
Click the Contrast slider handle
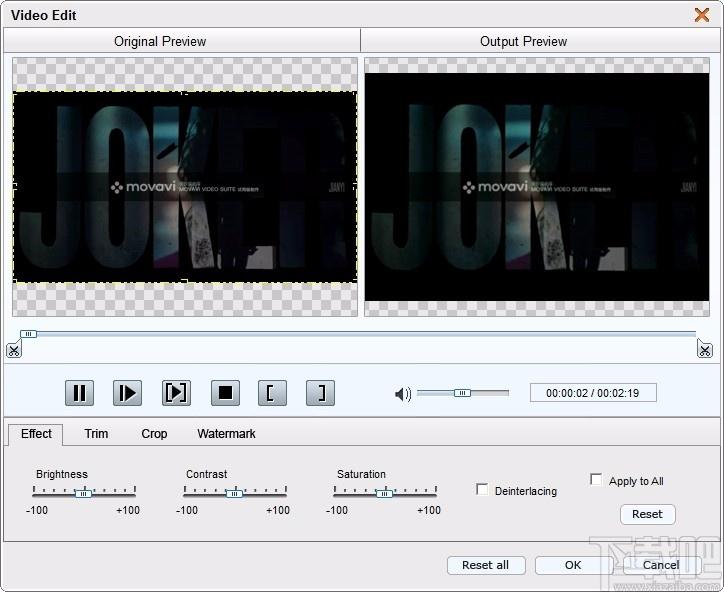click(234, 493)
